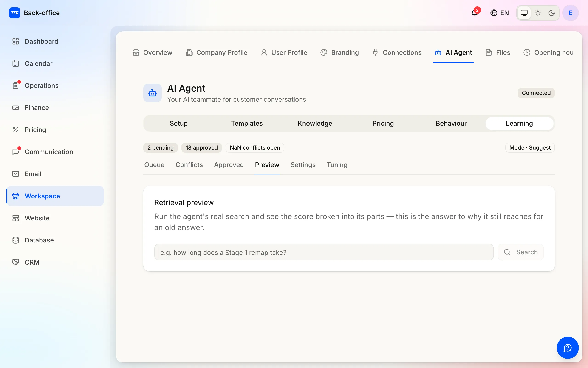Viewport: 588px width, 368px height.
Task: Select system theme monitor icon
Action: pyautogui.click(x=524, y=13)
